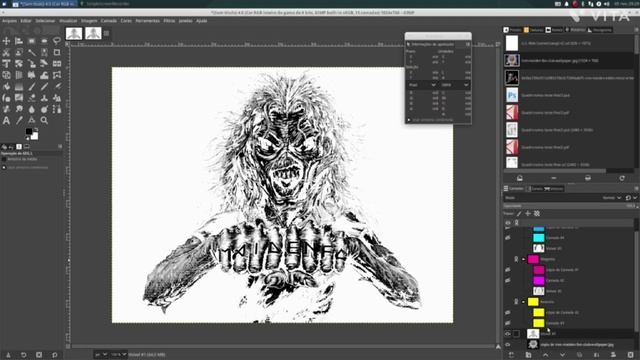Select the Color Picker eyedropper tool
640x360 pixels.
[x=19, y=120]
